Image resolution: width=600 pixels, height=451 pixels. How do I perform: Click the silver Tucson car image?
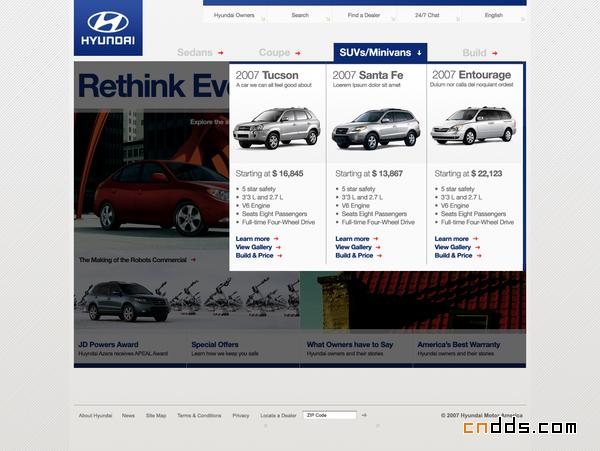[277, 128]
